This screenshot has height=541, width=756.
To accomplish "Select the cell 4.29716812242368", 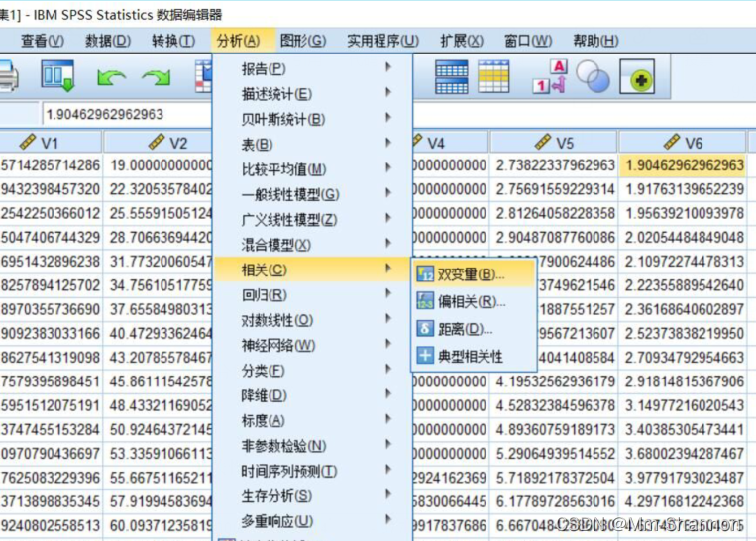I will tap(683, 502).
